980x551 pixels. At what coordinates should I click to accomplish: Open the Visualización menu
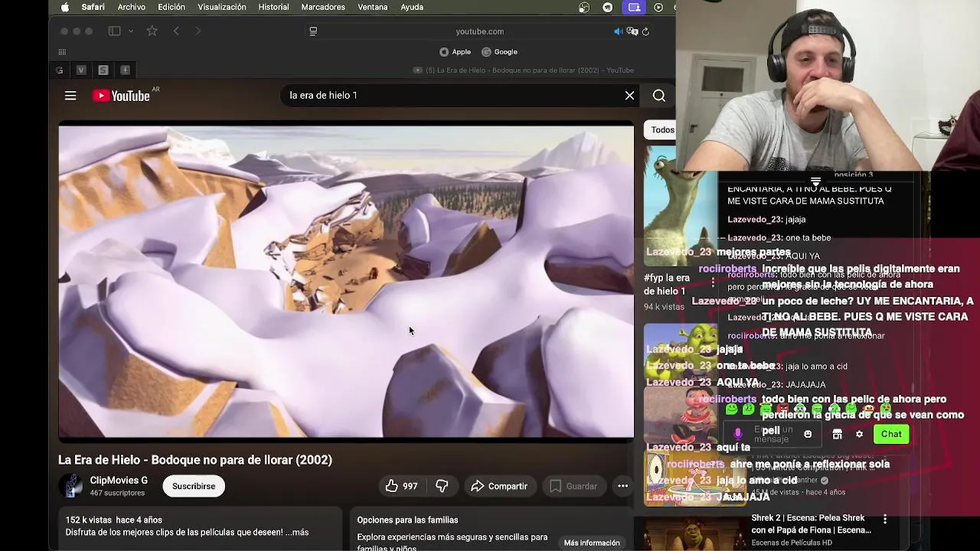point(222,7)
